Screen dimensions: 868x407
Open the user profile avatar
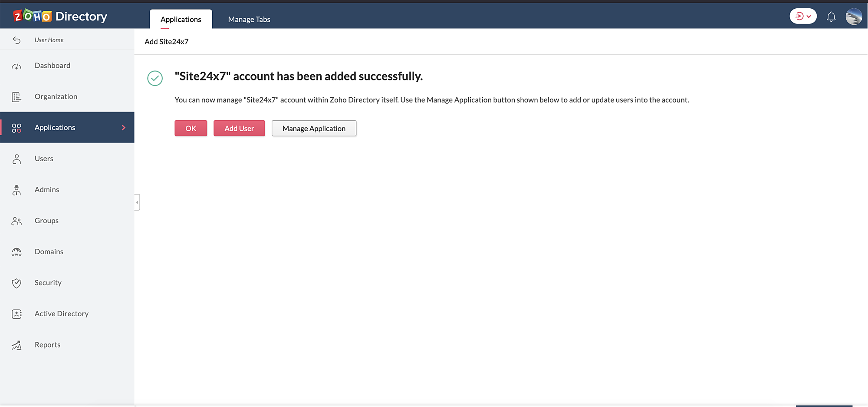click(853, 17)
